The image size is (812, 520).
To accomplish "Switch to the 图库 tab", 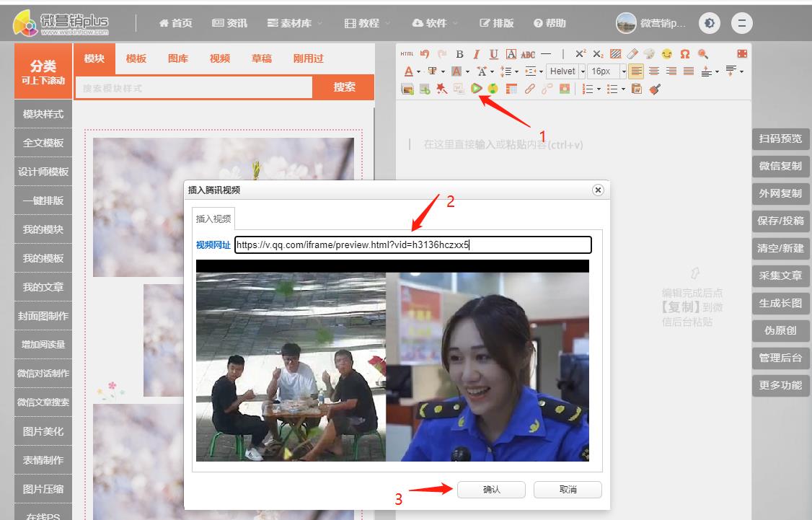I will (x=177, y=58).
